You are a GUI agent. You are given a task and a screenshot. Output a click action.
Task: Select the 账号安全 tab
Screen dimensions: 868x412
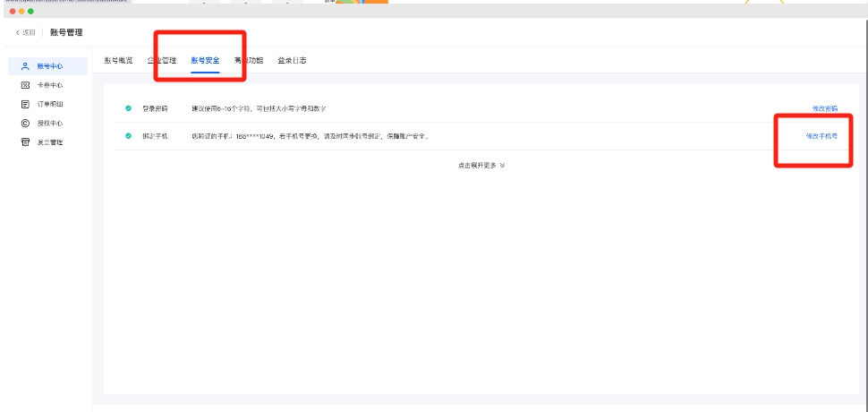click(206, 60)
